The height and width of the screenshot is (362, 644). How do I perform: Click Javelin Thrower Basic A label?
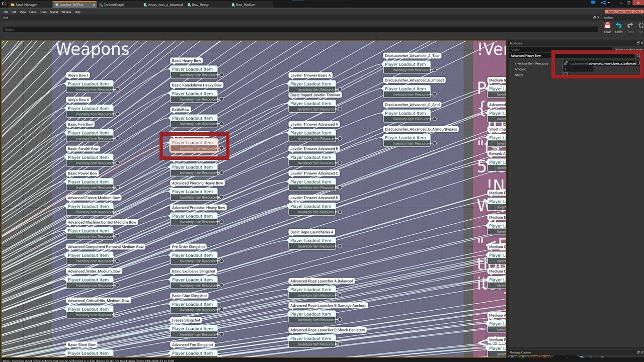coord(310,75)
